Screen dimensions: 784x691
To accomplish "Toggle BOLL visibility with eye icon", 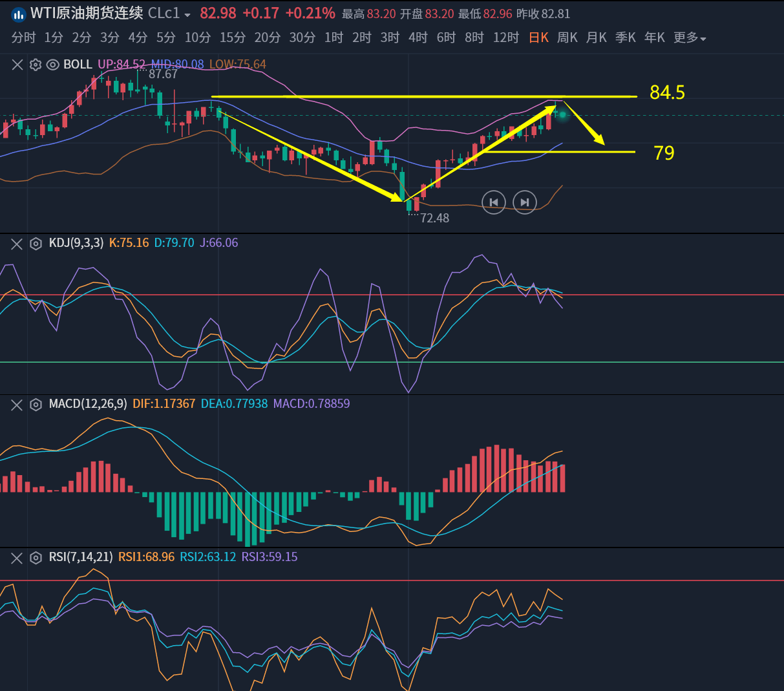I will click(53, 65).
